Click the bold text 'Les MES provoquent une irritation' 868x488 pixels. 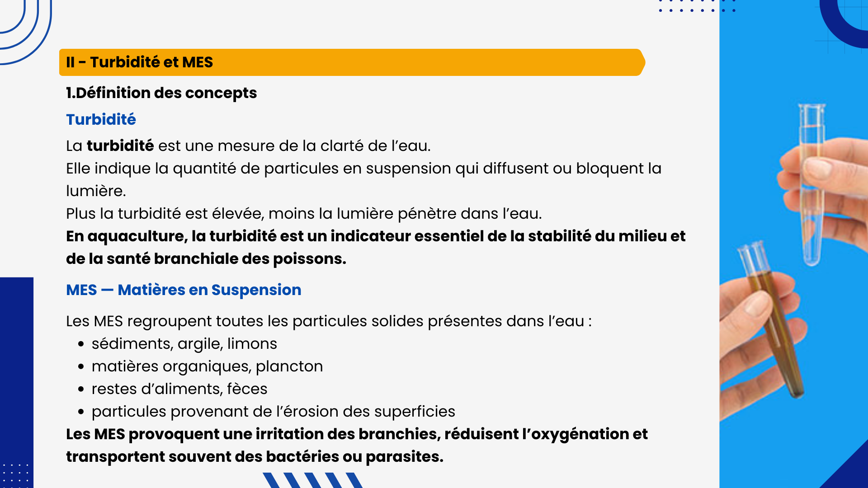coord(357,445)
